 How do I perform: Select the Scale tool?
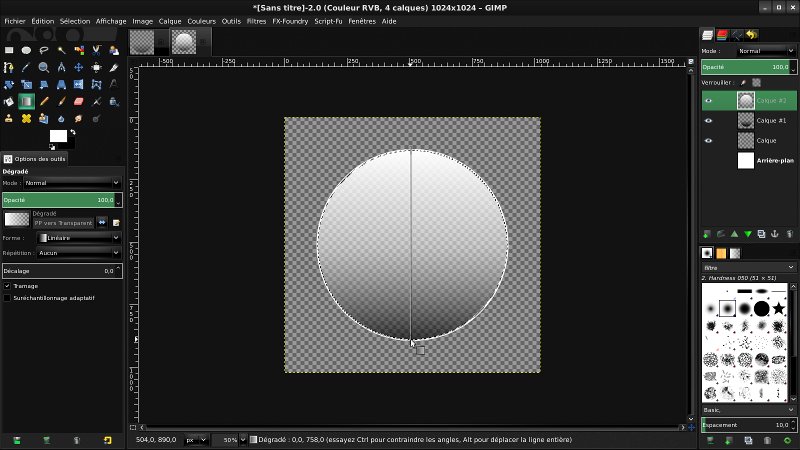tap(27, 85)
